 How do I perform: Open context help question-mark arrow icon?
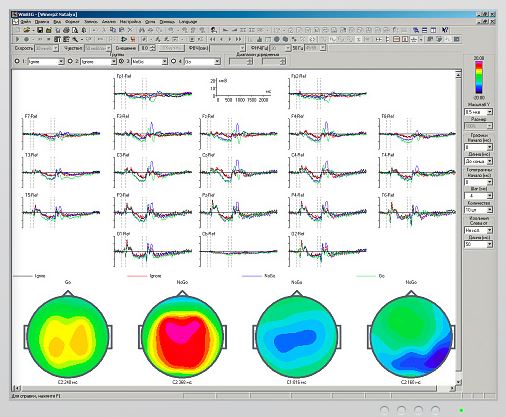coord(445,30)
